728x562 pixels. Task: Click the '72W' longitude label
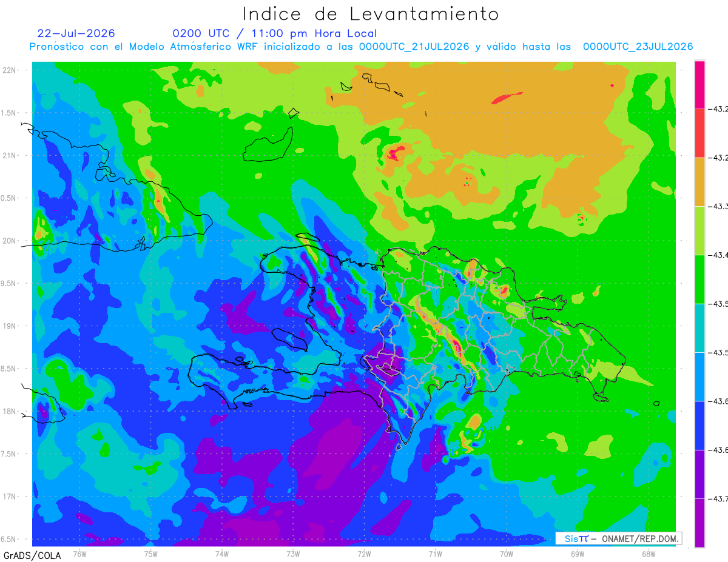click(364, 554)
